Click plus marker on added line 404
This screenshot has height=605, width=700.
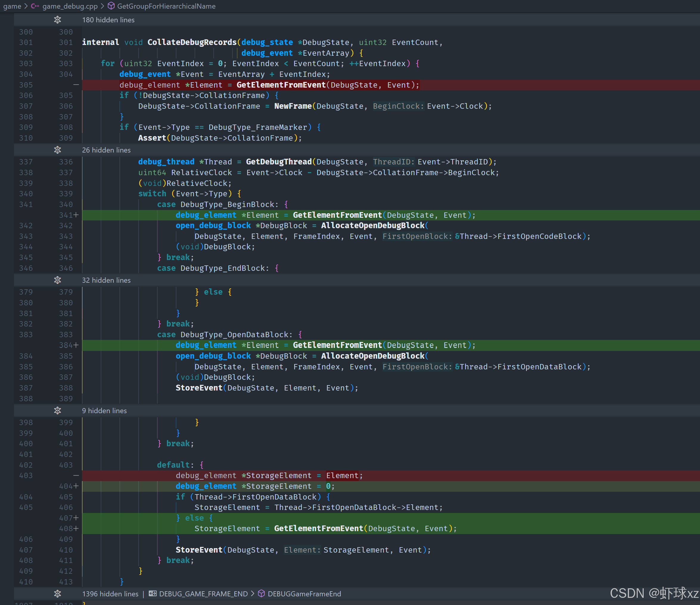click(76, 486)
